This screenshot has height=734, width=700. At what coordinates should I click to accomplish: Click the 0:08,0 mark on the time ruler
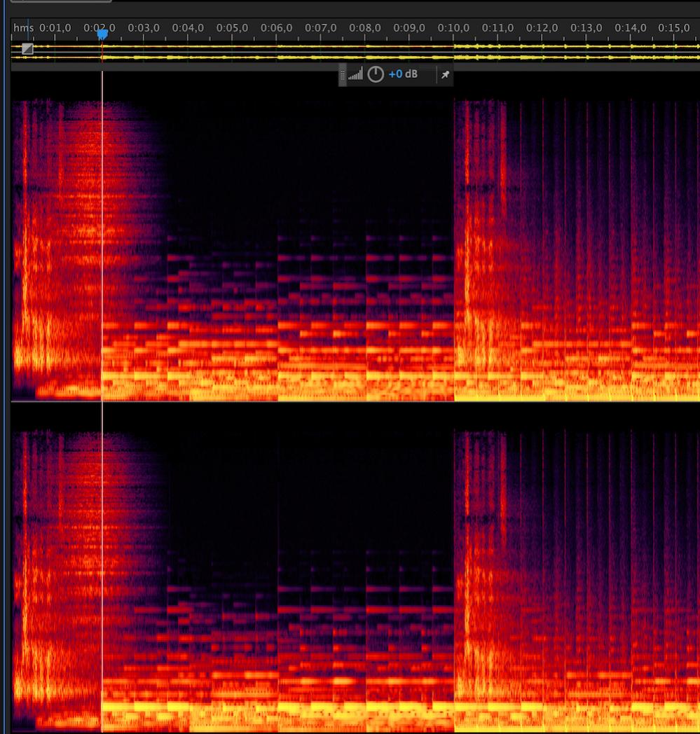365,28
